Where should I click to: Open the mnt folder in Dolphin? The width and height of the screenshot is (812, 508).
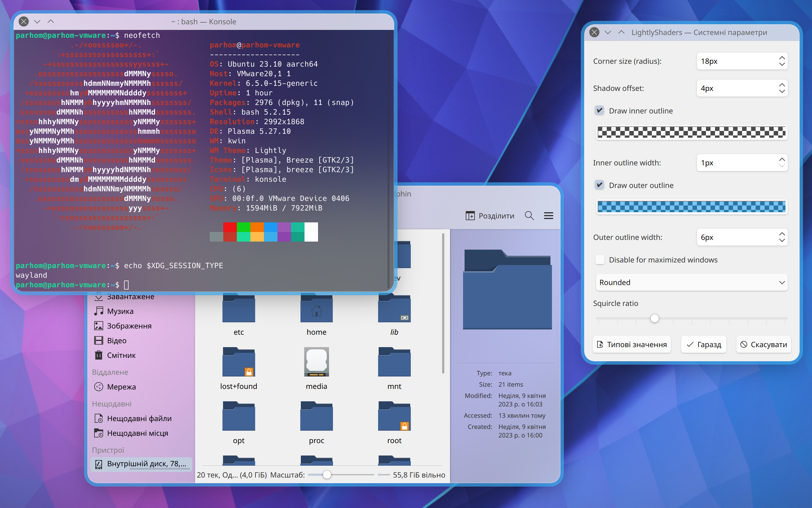(x=394, y=368)
